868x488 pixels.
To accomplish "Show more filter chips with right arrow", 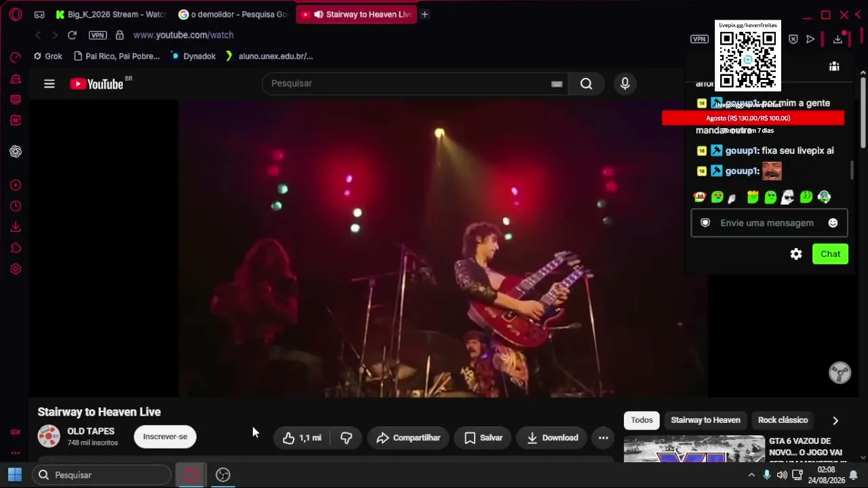I will (835, 420).
